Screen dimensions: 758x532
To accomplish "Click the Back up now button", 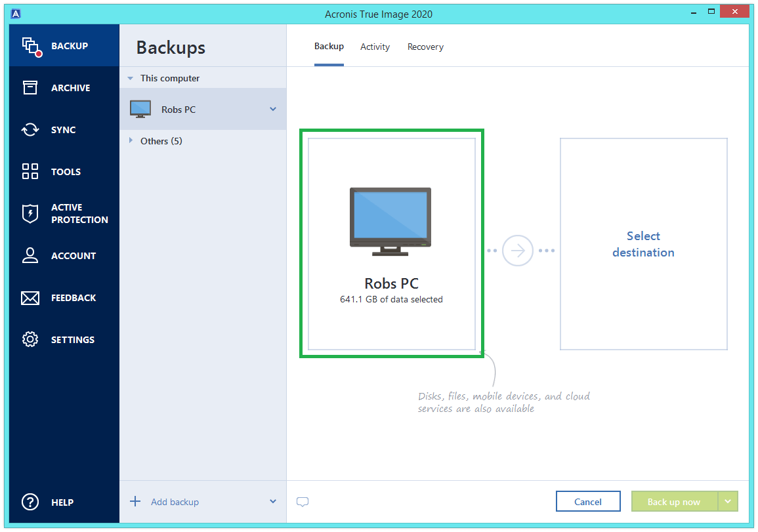I will tap(675, 501).
